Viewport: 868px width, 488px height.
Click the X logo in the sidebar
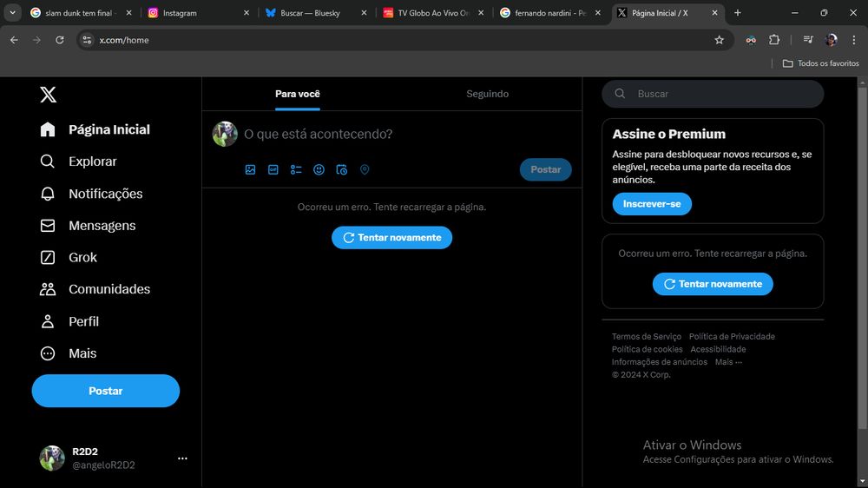point(48,95)
